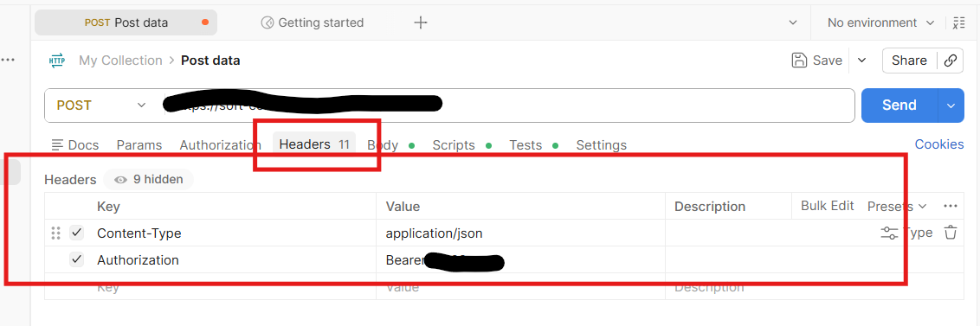Select the Headers tab
This screenshot has height=326, width=980.
(x=313, y=144)
